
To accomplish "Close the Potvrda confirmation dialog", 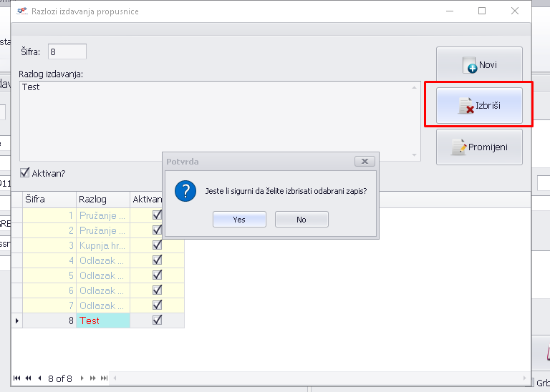I will [x=365, y=162].
